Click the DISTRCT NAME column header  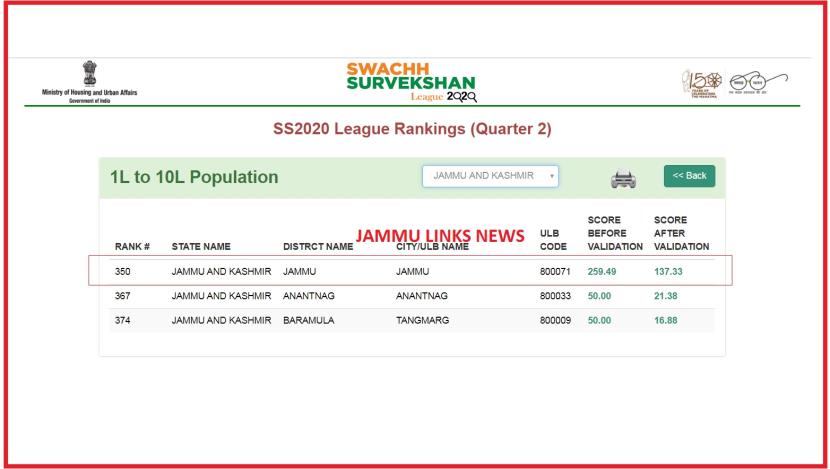pyautogui.click(x=318, y=247)
